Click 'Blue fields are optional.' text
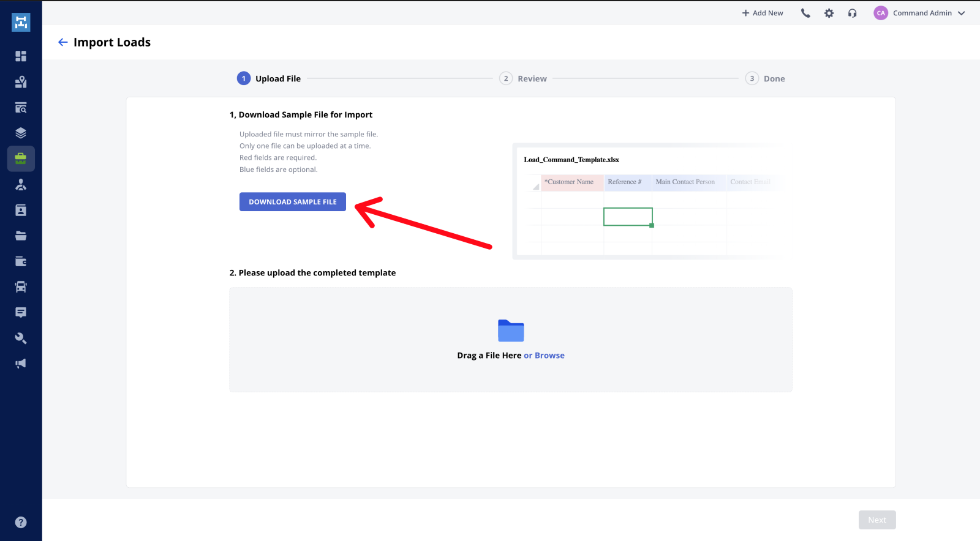This screenshot has height=541, width=980. click(279, 170)
